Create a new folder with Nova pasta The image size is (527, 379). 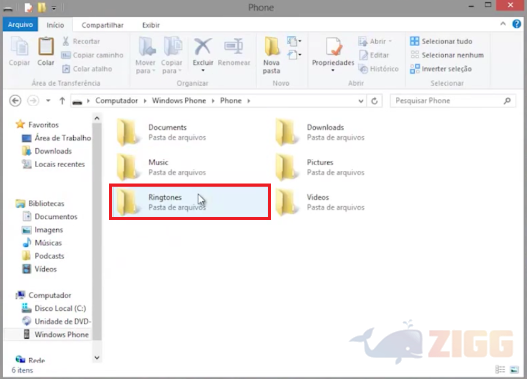coord(272,55)
